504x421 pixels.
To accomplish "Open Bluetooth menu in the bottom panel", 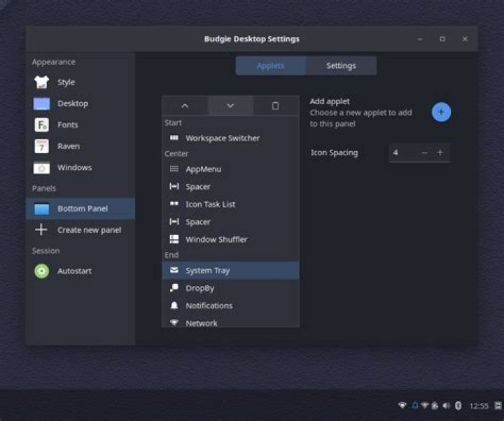I will (x=458, y=406).
